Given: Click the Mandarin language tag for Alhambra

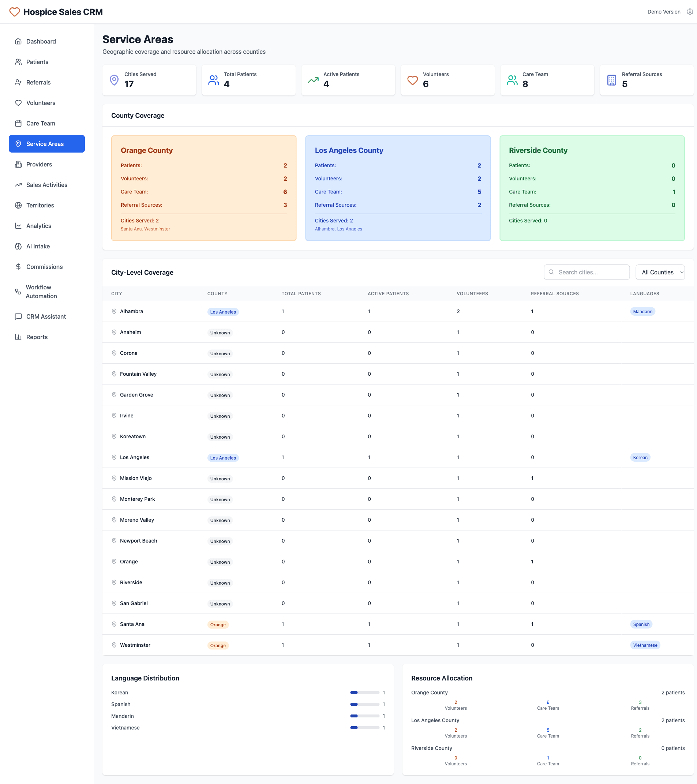Looking at the screenshot, I should coord(642,311).
